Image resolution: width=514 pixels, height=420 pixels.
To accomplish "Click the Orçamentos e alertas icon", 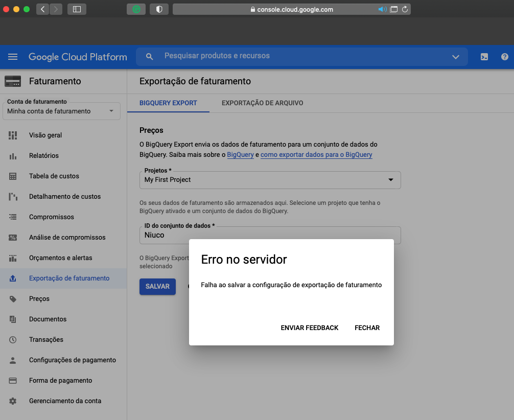I will [x=13, y=258].
